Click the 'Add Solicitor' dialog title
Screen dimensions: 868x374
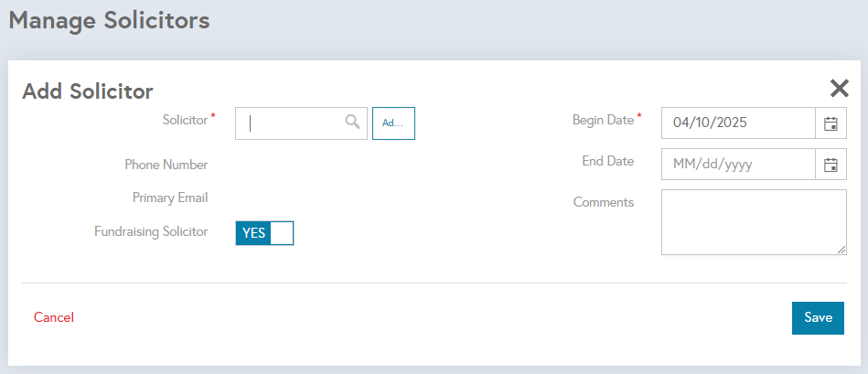(x=88, y=91)
